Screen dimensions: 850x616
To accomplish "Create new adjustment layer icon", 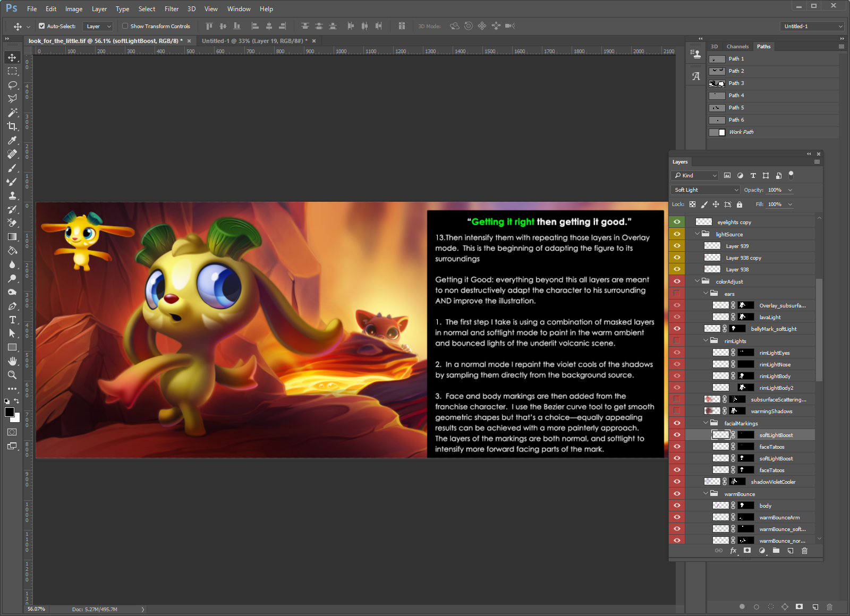I will coord(762,551).
